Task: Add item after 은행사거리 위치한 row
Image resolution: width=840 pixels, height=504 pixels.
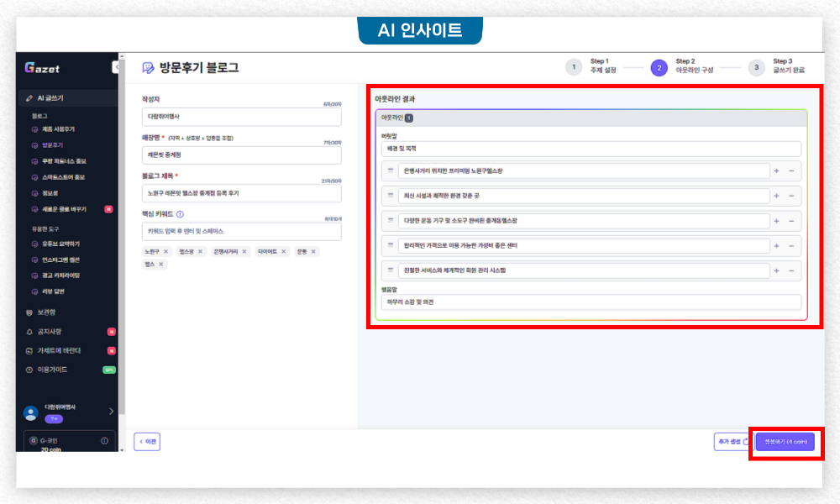Action: tap(776, 171)
